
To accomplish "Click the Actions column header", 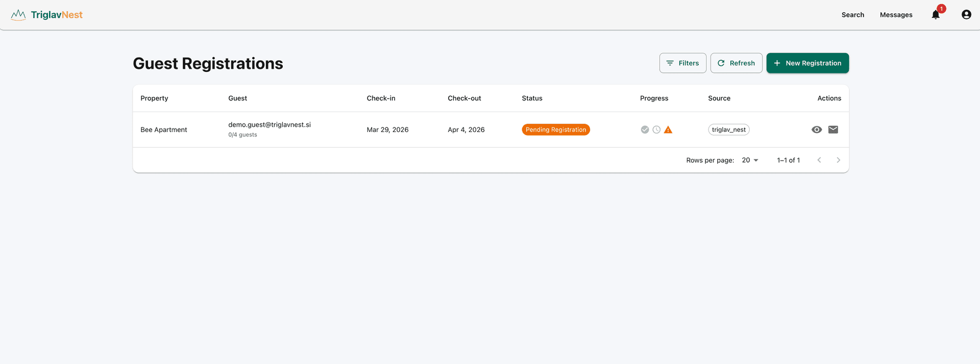I will point(829,98).
